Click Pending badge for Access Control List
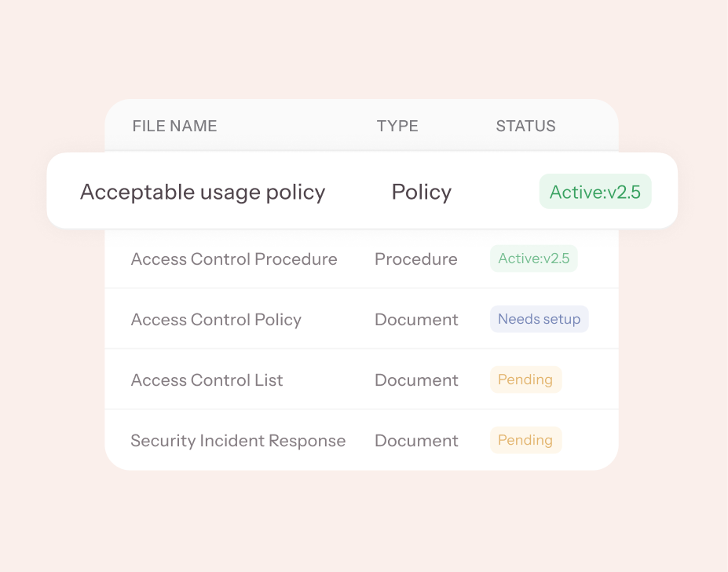728x572 pixels. 525,379
